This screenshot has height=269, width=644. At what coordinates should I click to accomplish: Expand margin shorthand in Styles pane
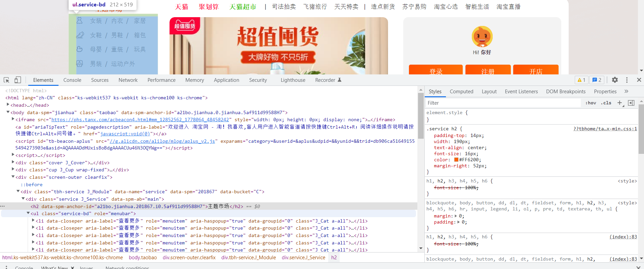pos(456,216)
